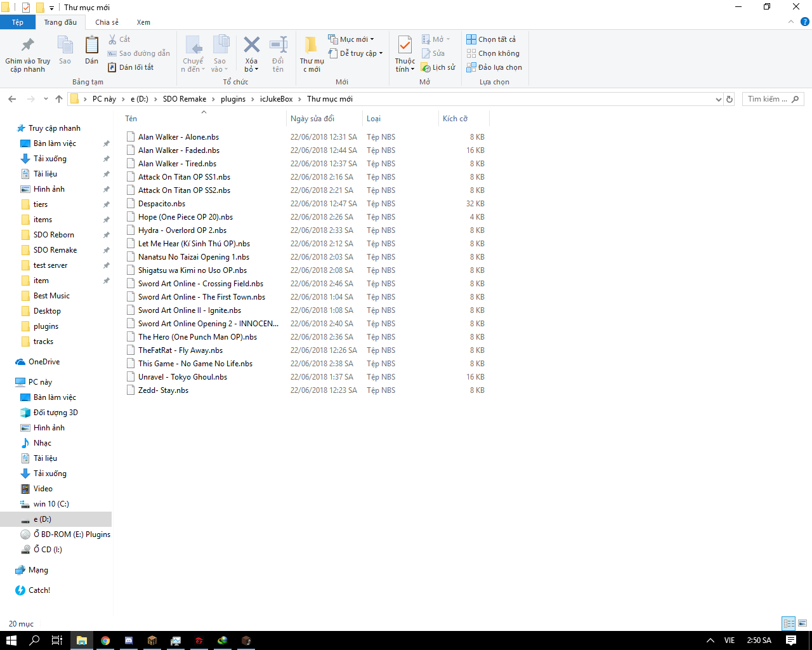Switch to large icons view in status bar
The height and width of the screenshot is (650, 812).
pos(802,623)
